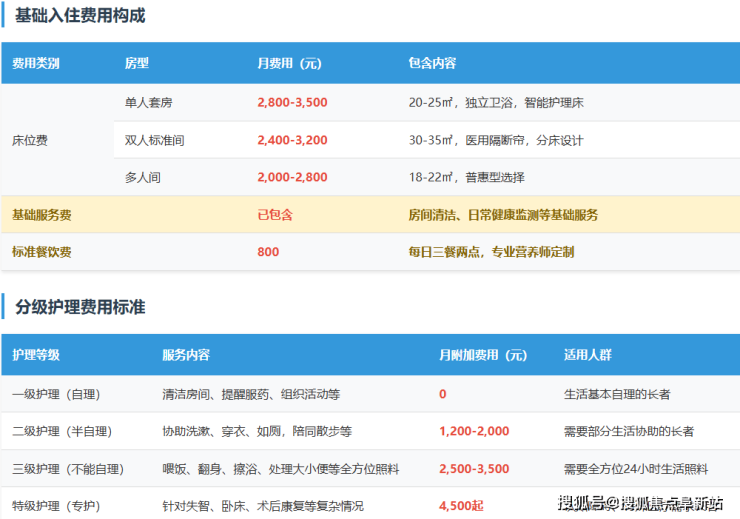Select the highlighted 基础服务费 row label

[x=41, y=215]
